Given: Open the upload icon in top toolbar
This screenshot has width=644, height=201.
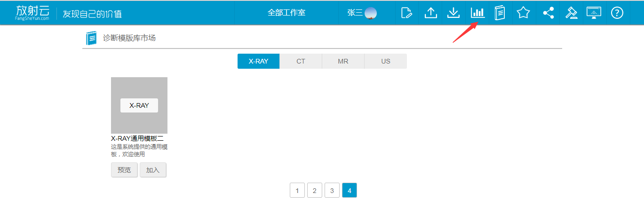Looking at the screenshot, I should point(430,13).
